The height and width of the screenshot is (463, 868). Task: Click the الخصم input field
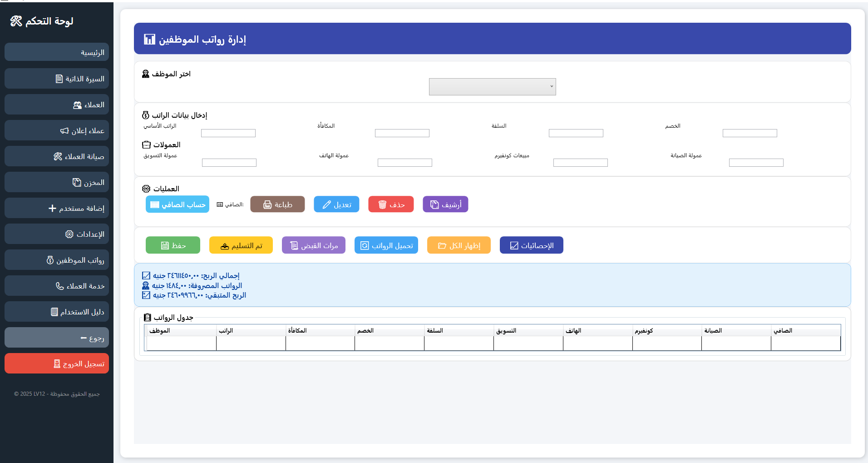pos(750,133)
